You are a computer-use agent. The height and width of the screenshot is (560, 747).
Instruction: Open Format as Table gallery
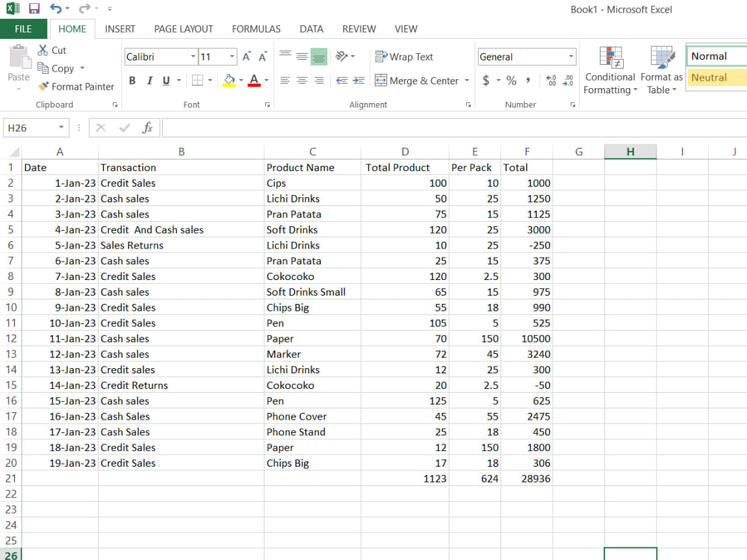pyautogui.click(x=662, y=70)
